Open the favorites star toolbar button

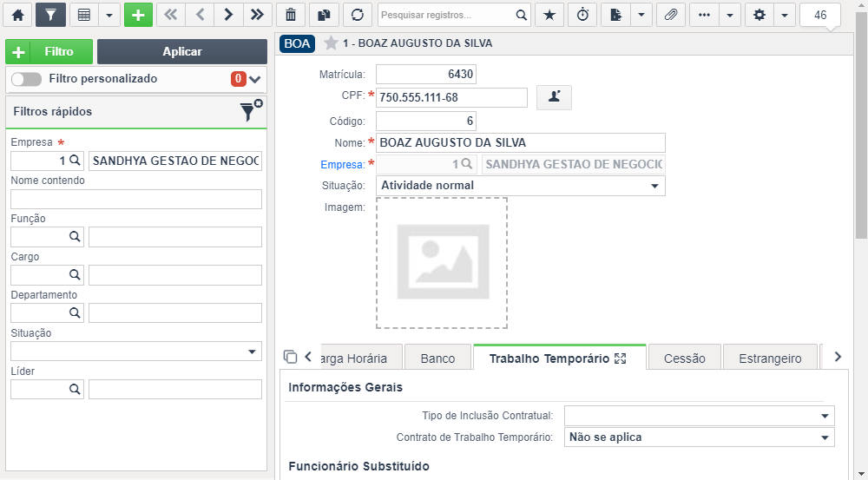click(549, 15)
